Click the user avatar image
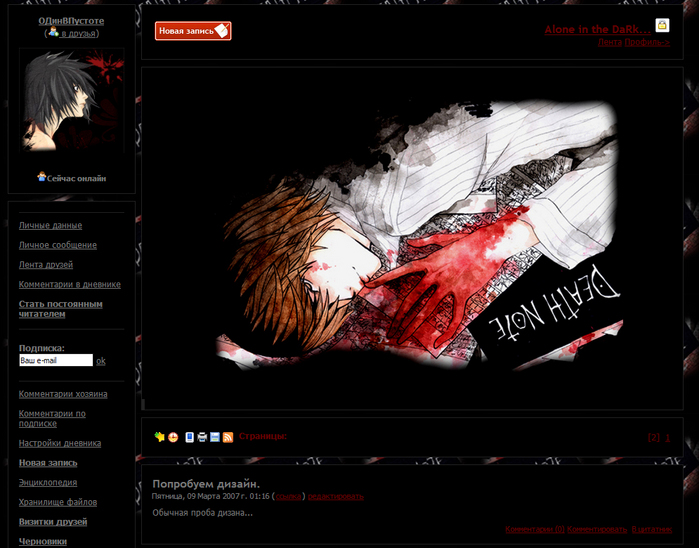 click(x=72, y=101)
